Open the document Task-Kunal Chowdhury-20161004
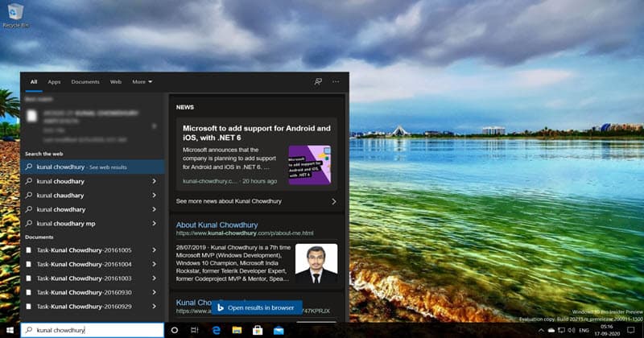This screenshot has height=338, width=644. tap(85, 264)
